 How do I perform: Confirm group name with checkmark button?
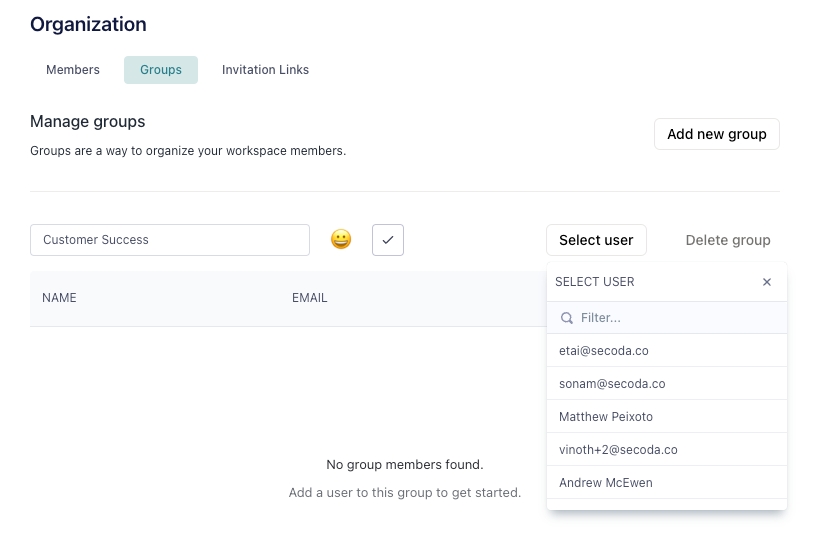(x=388, y=240)
